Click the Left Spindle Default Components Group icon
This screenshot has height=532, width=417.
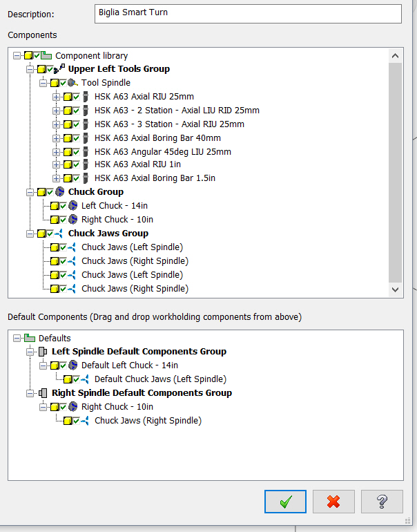point(43,352)
